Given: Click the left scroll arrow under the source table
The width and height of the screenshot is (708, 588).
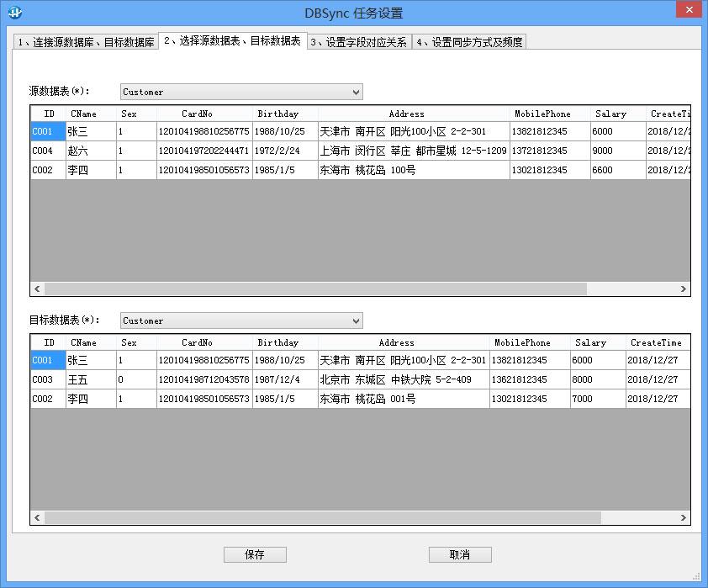Looking at the screenshot, I should point(37,289).
